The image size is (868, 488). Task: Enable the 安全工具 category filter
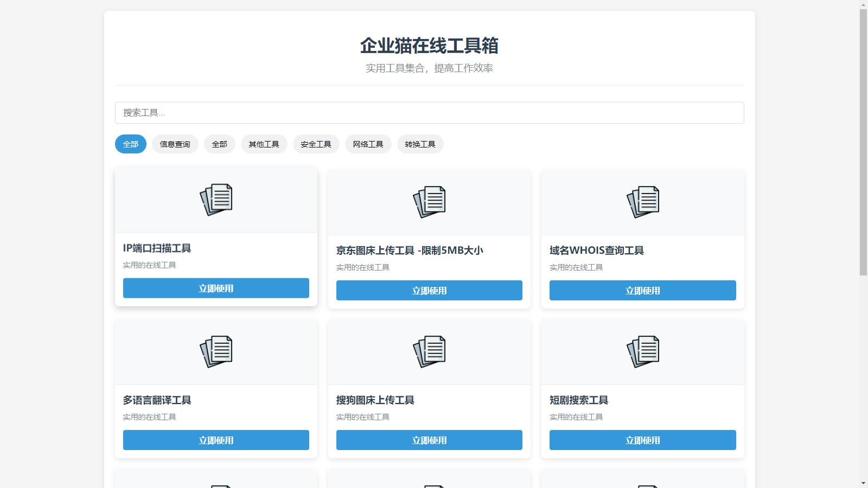[x=316, y=144]
